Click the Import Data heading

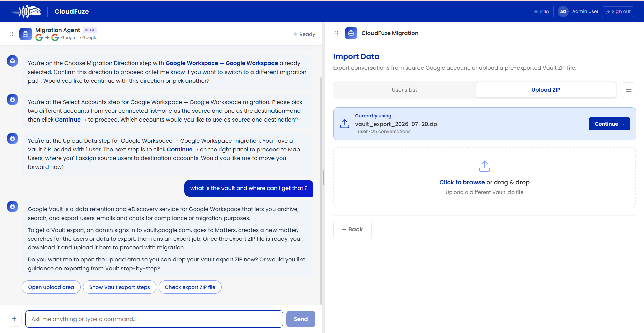point(356,56)
